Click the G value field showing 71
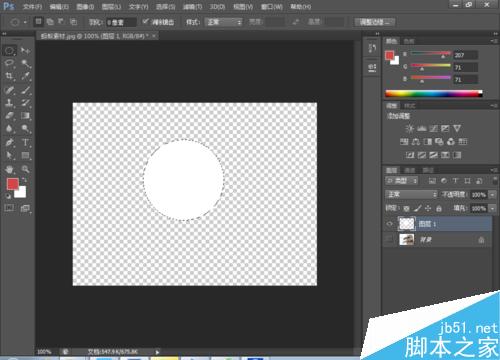Image resolution: width=500 pixels, height=360 pixels. (465, 68)
